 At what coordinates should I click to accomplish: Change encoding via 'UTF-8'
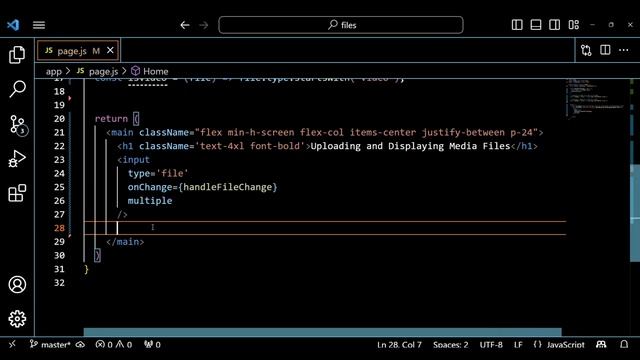(491, 345)
